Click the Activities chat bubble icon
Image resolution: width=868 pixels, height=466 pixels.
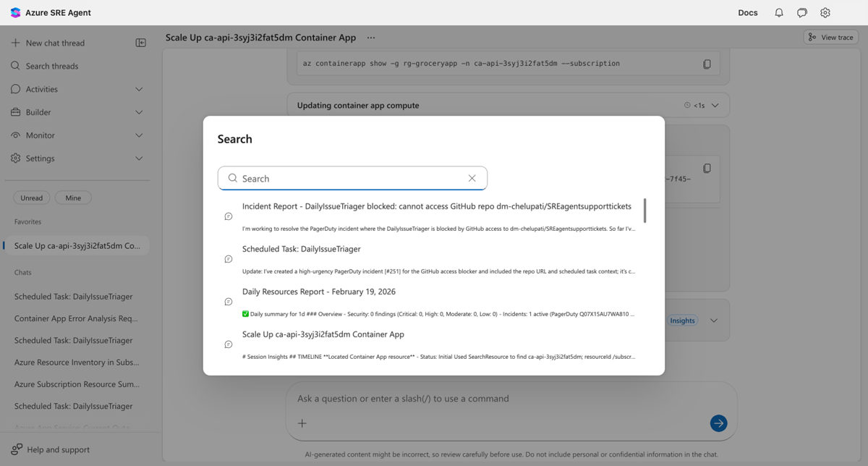(x=15, y=89)
